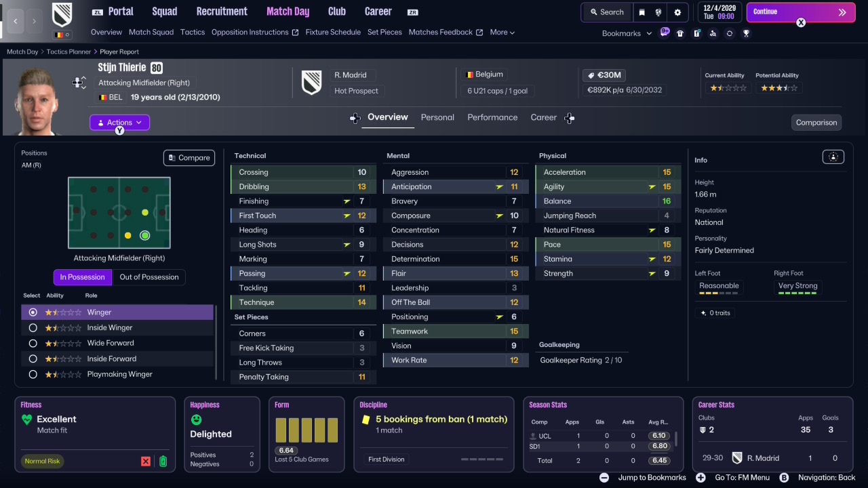Open the Recruitment menu
The width and height of the screenshot is (868, 488).
click(x=222, y=12)
